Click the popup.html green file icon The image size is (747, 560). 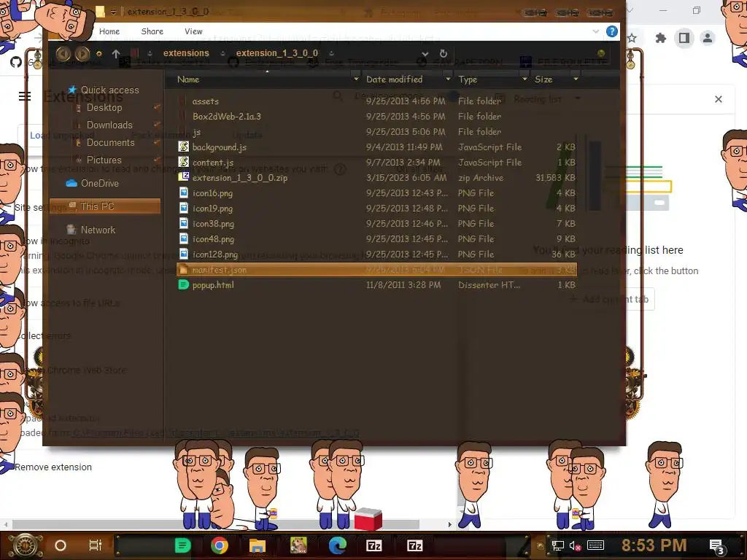[183, 285]
